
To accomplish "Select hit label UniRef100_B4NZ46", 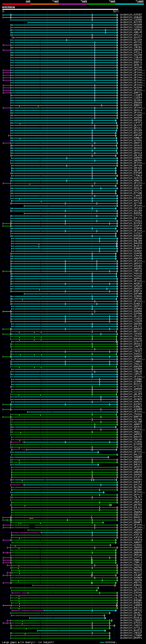I will point(131,239).
